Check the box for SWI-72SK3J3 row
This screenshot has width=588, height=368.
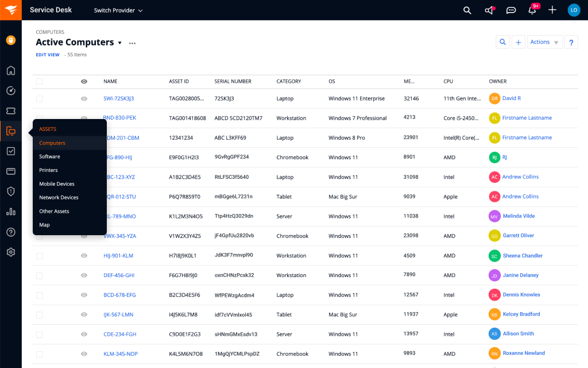(x=40, y=99)
